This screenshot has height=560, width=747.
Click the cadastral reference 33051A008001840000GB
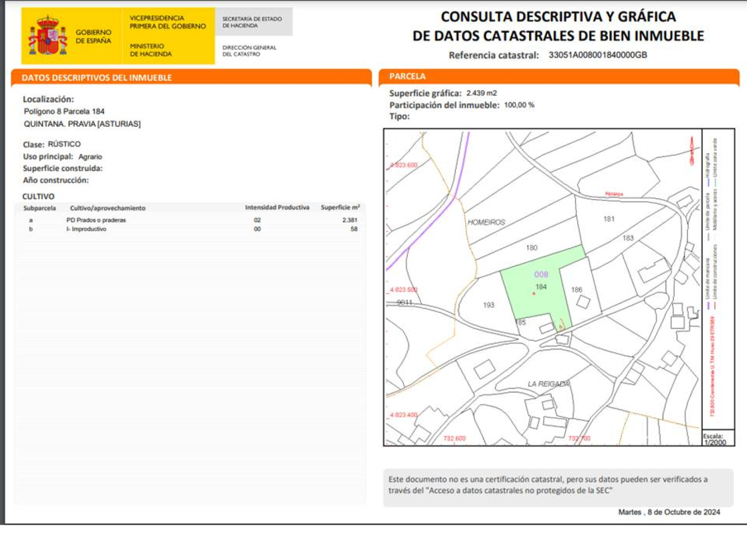tap(598, 55)
